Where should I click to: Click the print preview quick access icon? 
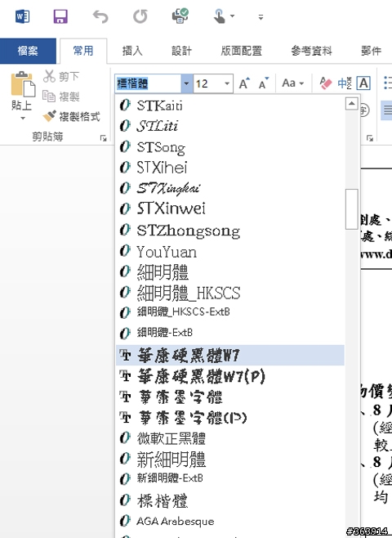coord(180,16)
